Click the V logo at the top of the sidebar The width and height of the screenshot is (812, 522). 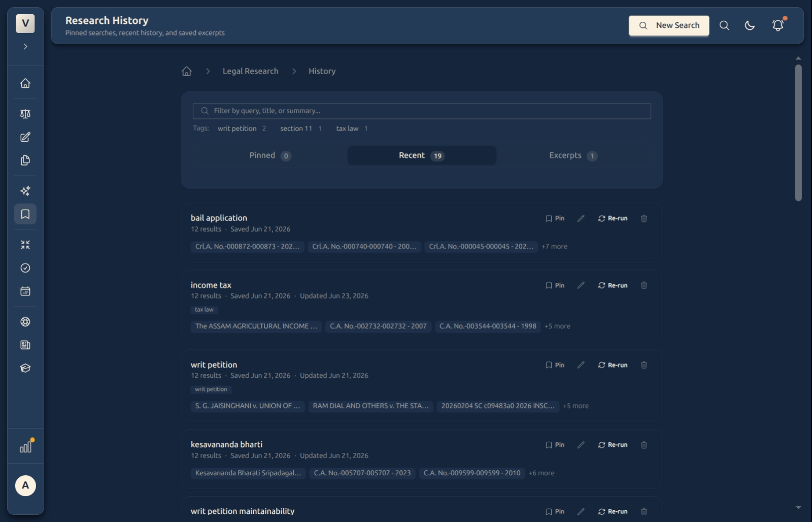pos(25,23)
